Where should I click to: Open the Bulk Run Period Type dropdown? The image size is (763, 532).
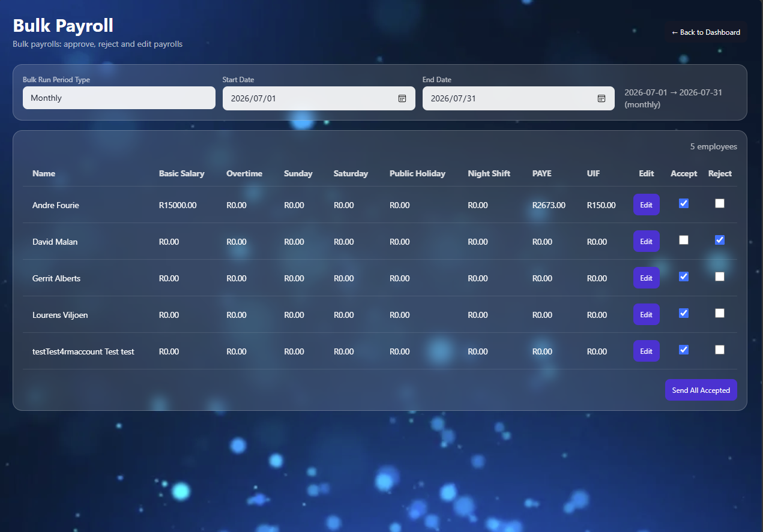pyautogui.click(x=119, y=98)
